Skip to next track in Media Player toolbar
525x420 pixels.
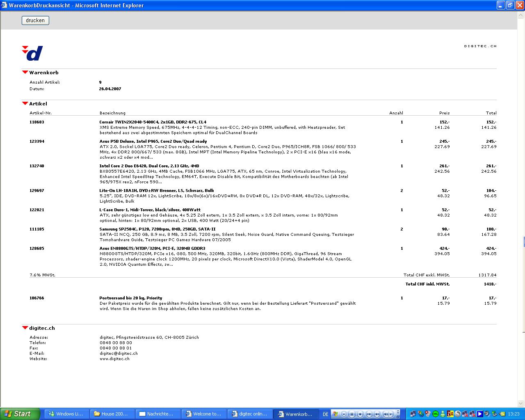377,414
